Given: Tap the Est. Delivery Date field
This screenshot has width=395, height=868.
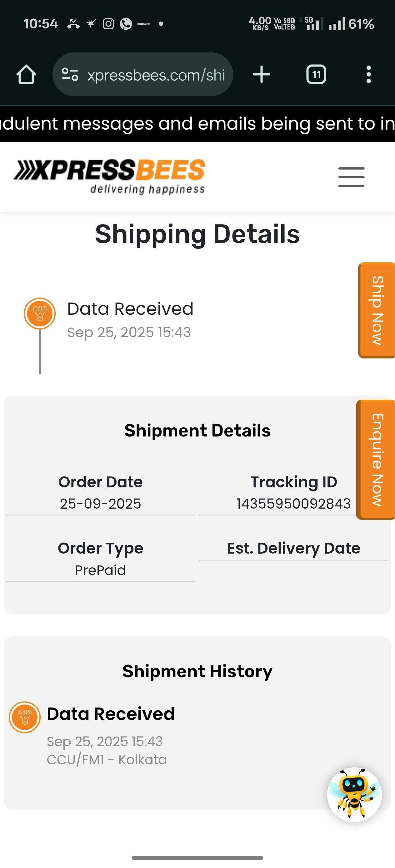Looking at the screenshot, I should point(293,548).
